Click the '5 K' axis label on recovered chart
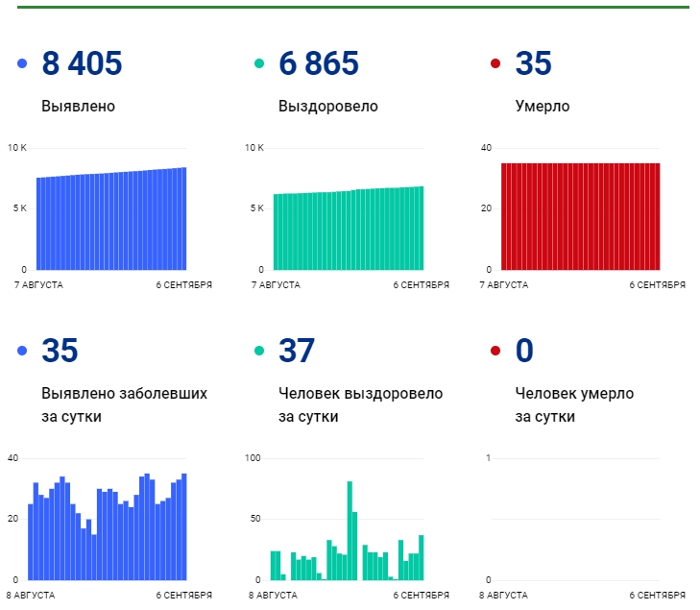Image resolution: width=700 pixels, height=610 pixels. 256,208
